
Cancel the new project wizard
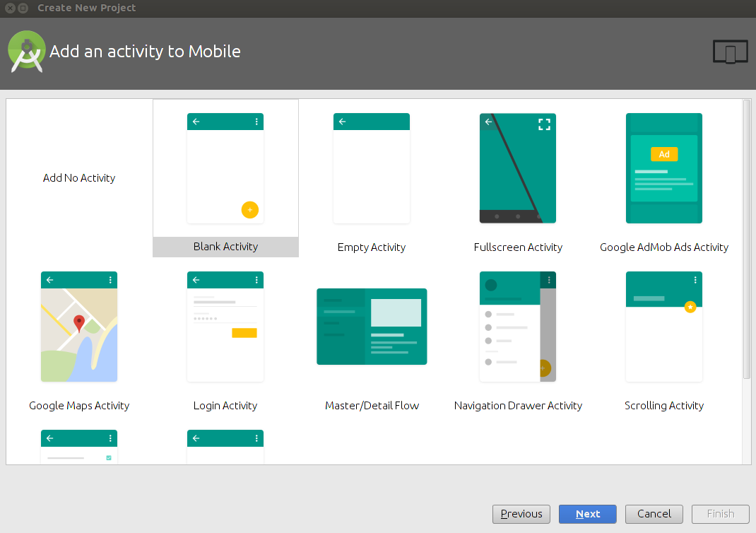coord(654,514)
